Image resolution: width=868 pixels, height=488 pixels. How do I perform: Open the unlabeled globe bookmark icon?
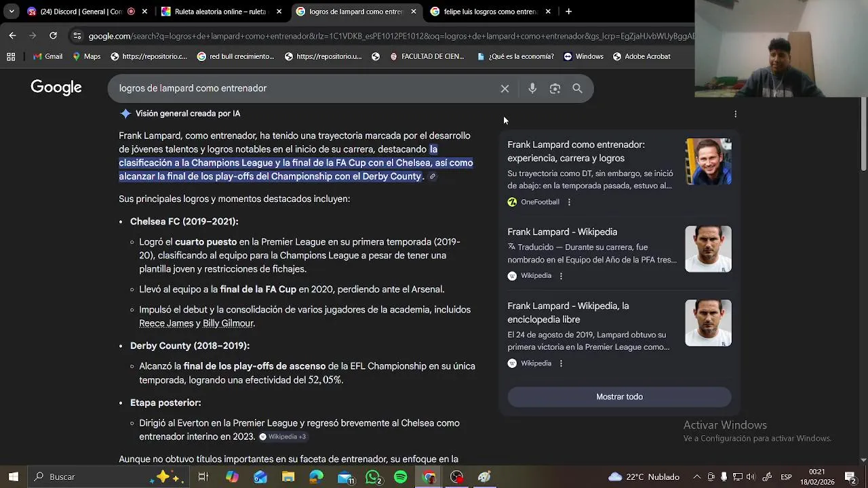376,56
